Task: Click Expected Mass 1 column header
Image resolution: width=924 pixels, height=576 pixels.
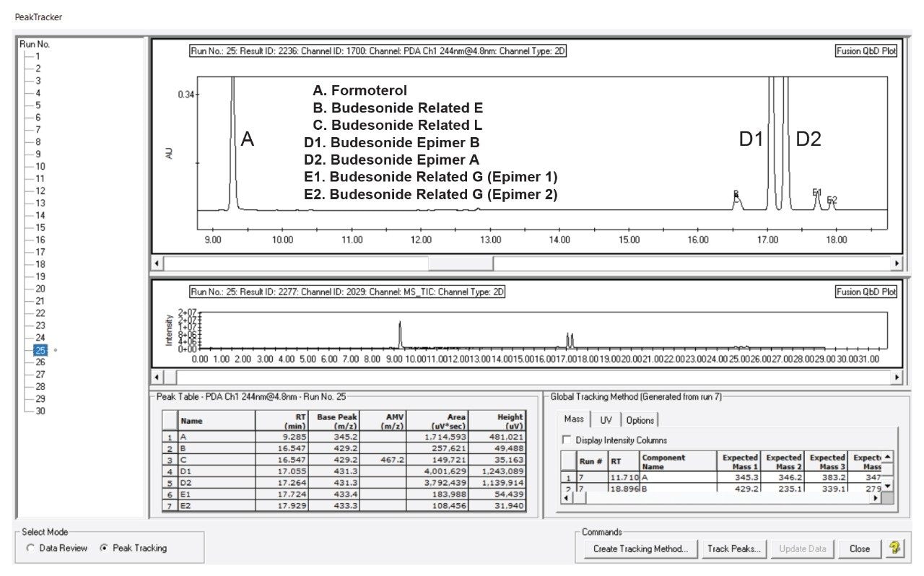Action: coord(738,461)
